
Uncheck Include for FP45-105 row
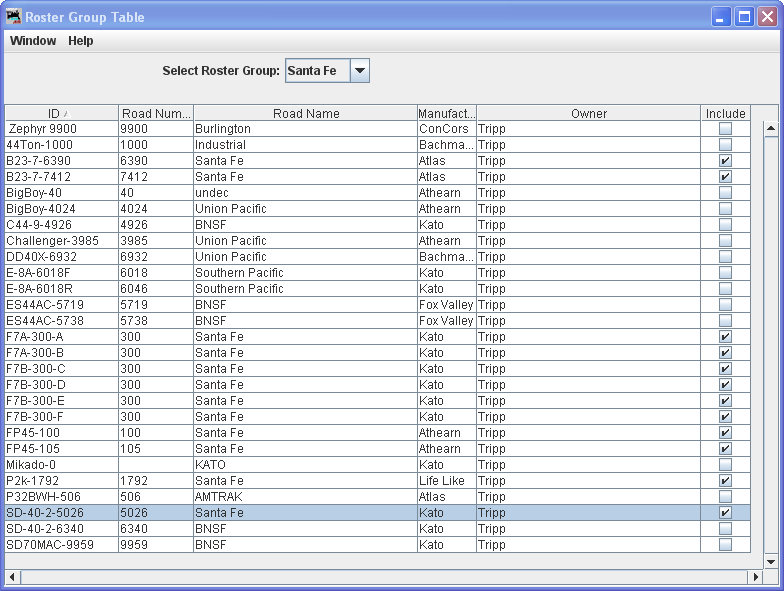pos(725,449)
